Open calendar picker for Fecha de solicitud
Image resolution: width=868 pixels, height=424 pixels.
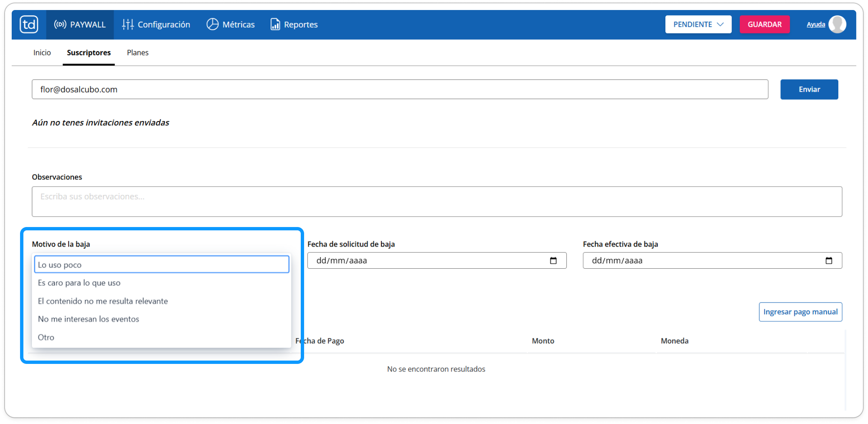tap(553, 260)
